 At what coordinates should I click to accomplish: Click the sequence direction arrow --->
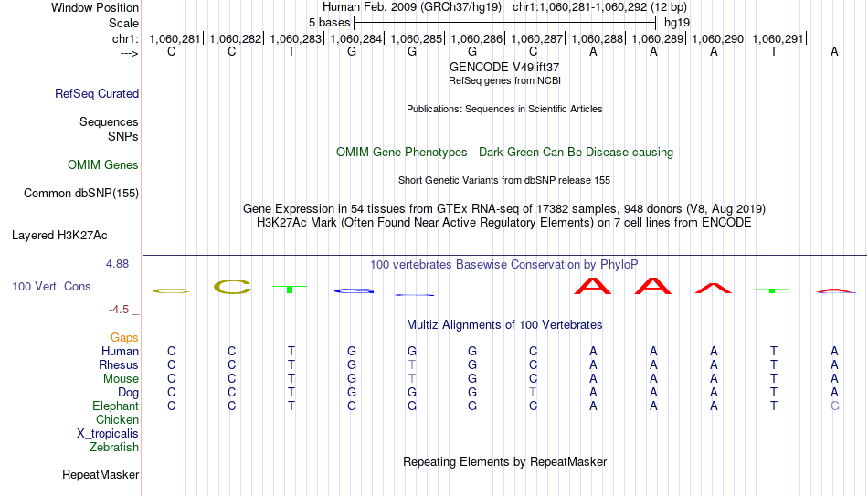pos(130,53)
